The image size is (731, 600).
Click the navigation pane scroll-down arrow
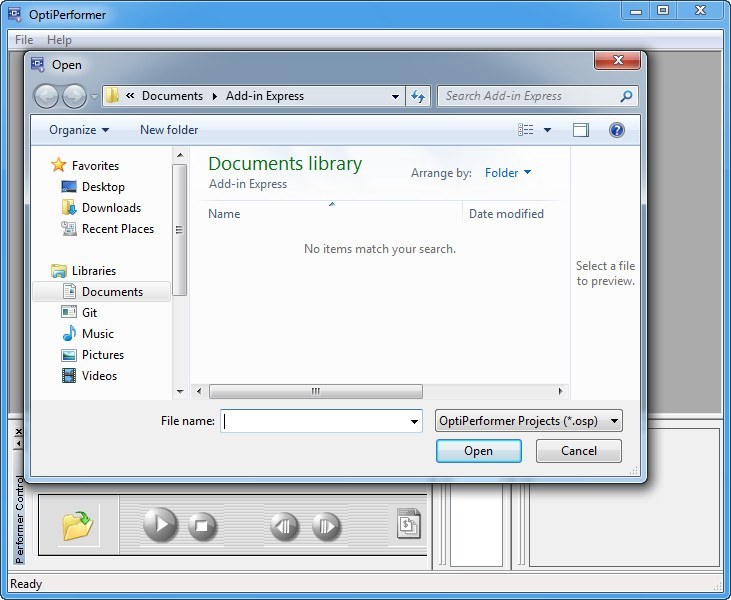[x=180, y=392]
